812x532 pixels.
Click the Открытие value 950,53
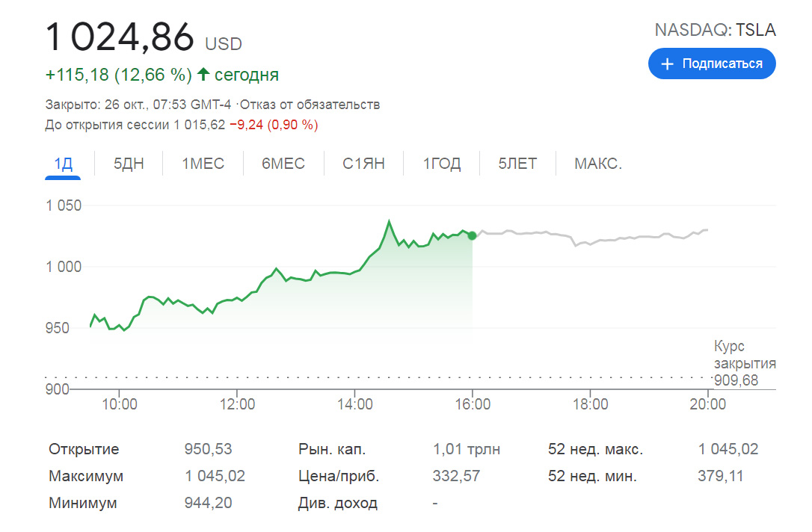coord(209,449)
